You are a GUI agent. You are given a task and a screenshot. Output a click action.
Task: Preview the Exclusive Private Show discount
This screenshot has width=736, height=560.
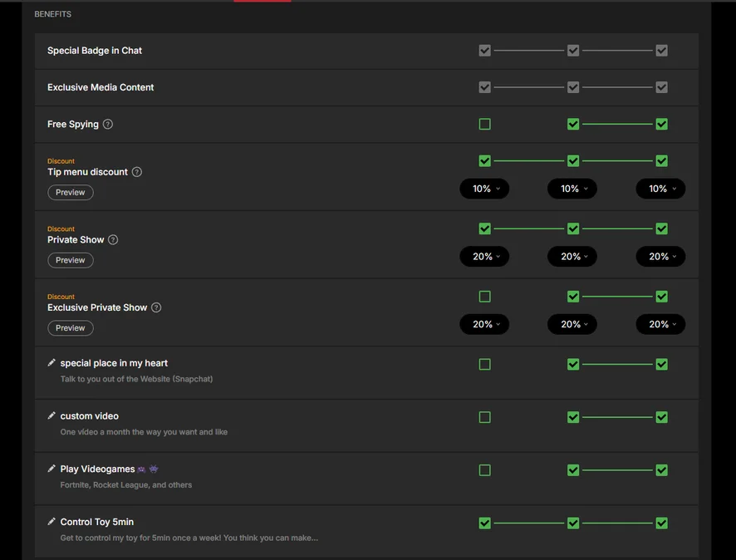(71, 328)
